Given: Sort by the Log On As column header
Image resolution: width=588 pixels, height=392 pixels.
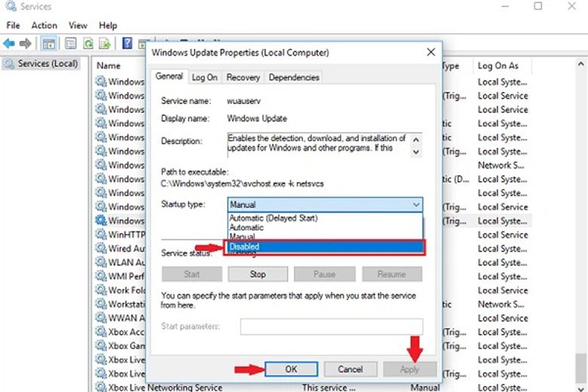Looking at the screenshot, I should tap(498, 66).
